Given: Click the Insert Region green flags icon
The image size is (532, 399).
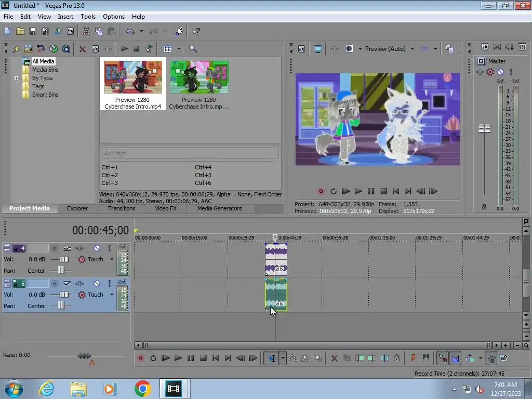Looking at the screenshot, I should point(426,358).
